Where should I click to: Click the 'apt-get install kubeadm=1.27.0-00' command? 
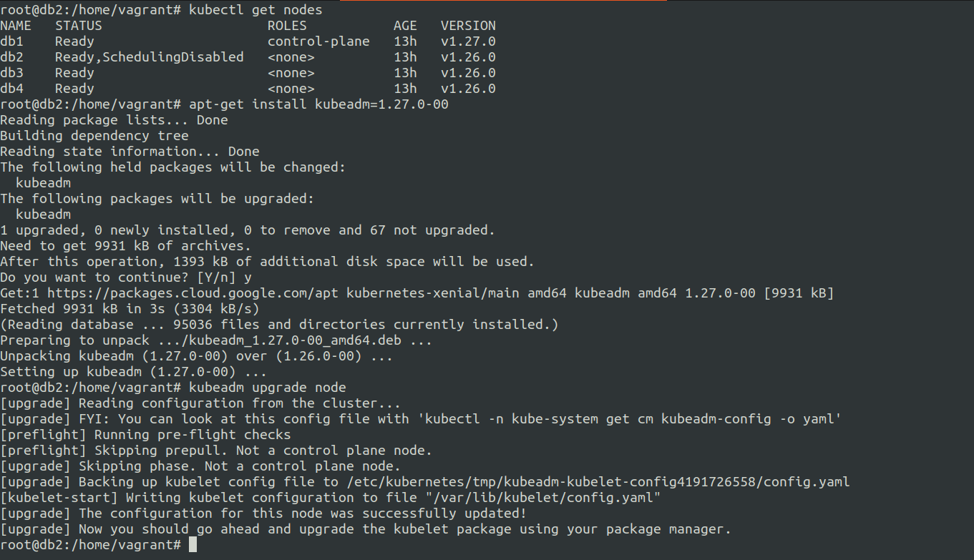pos(318,104)
